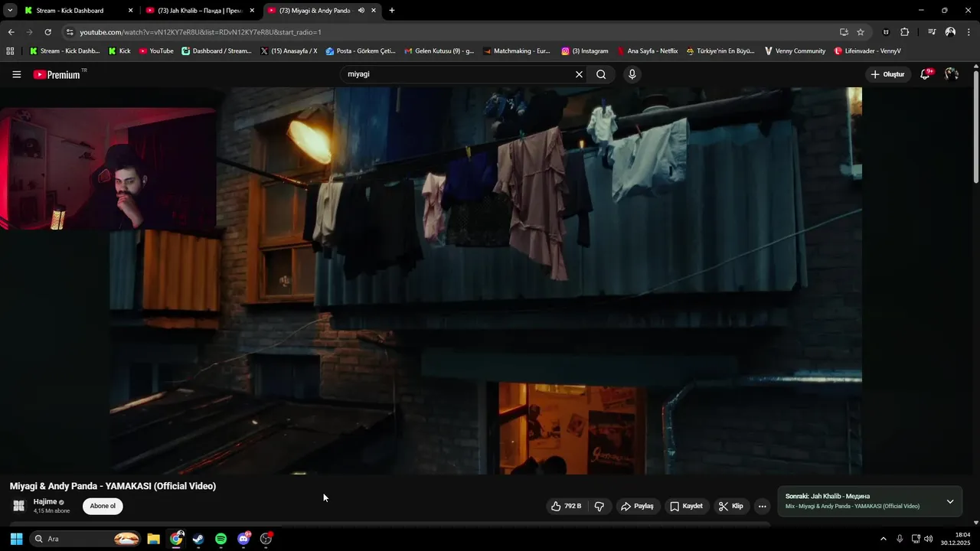The width and height of the screenshot is (980, 551).
Task: Close the Jah Khalib tab
Action: [252, 11]
